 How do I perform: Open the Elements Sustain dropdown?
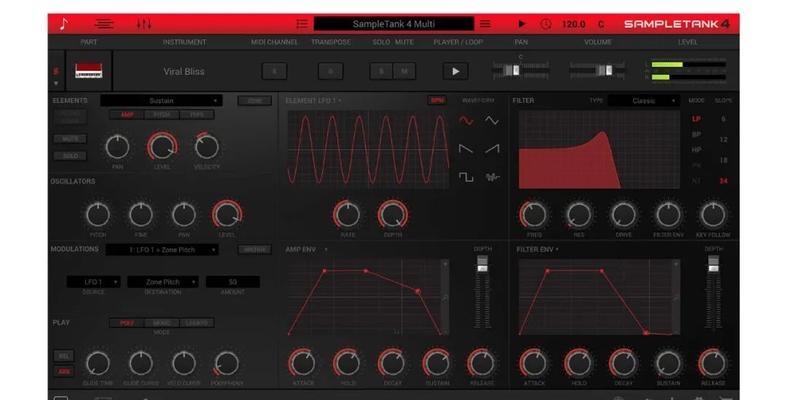tap(161, 100)
